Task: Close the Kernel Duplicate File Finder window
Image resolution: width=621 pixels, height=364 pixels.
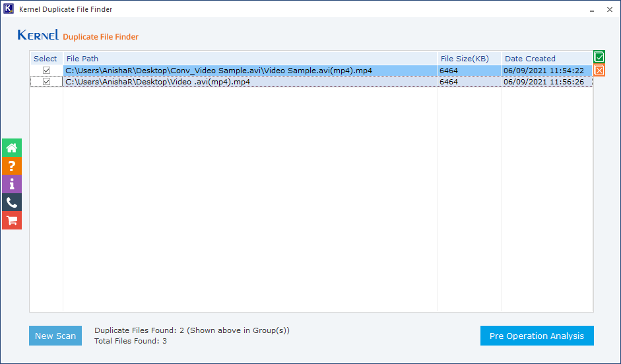Action: (x=610, y=9)
